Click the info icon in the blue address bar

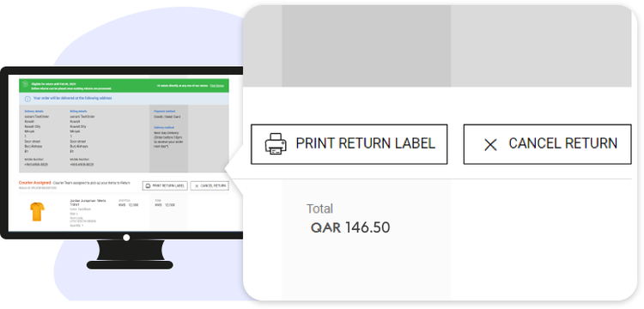[27, 99]
